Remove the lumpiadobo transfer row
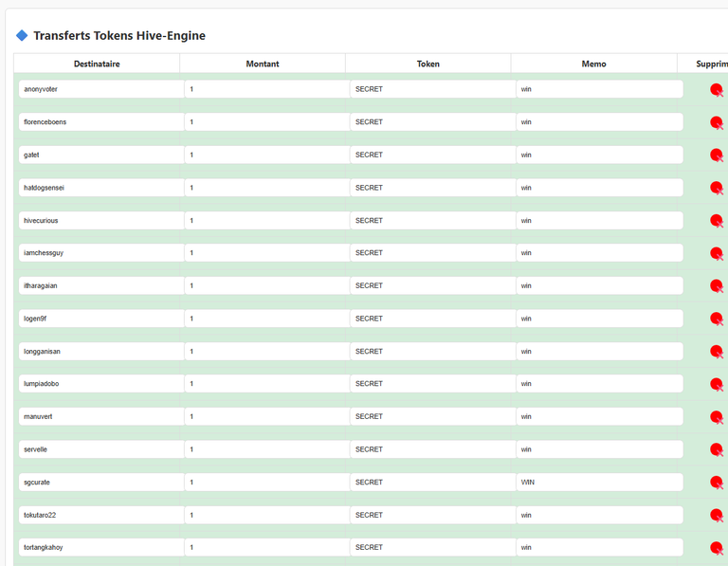The width and height of the screenshot is (728, 566). click(x=717, y=385)
